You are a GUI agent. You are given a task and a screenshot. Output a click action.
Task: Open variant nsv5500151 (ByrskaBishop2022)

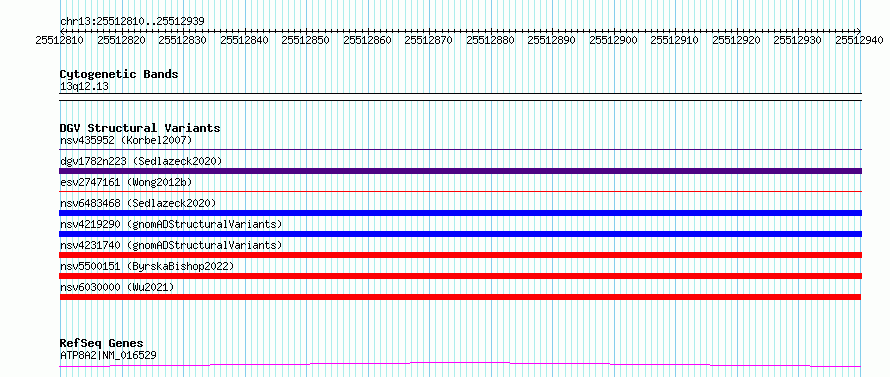point(147,266)
